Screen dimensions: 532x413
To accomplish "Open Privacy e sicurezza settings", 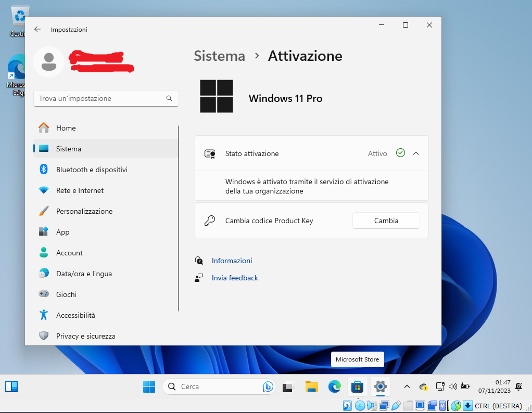I will click(106, 336).
